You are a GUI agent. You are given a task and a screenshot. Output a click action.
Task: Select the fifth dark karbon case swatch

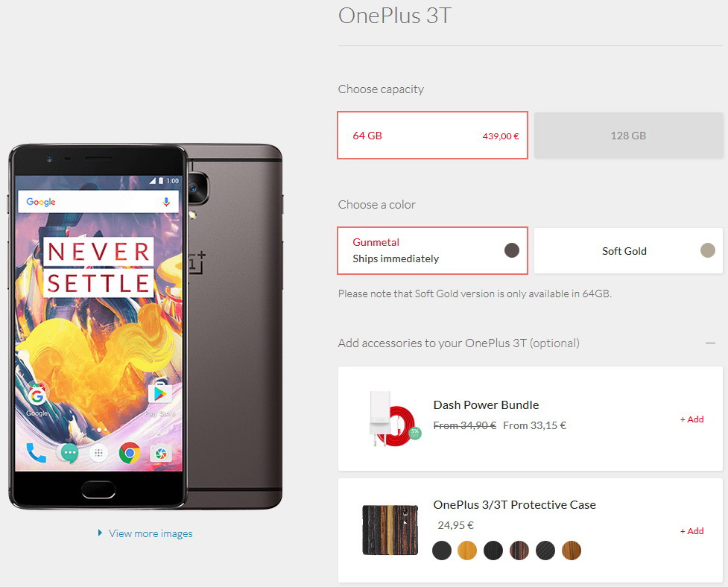(545, 550)
